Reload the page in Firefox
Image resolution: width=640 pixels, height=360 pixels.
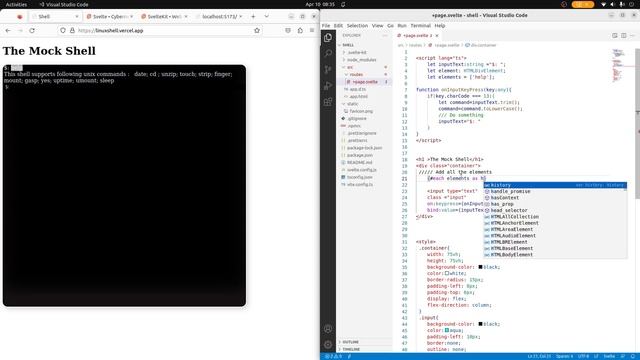coord(32,31)
